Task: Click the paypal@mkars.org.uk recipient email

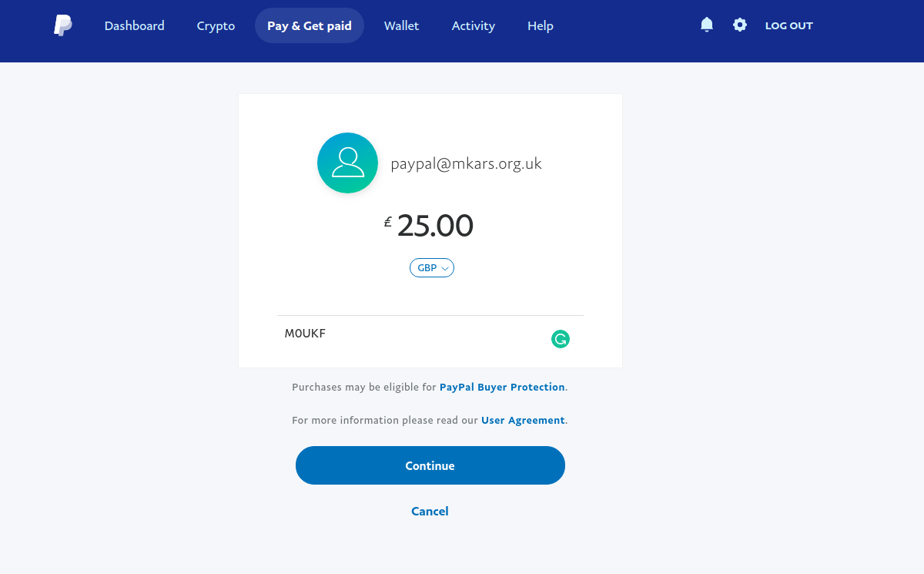Action: coord(467,163)
